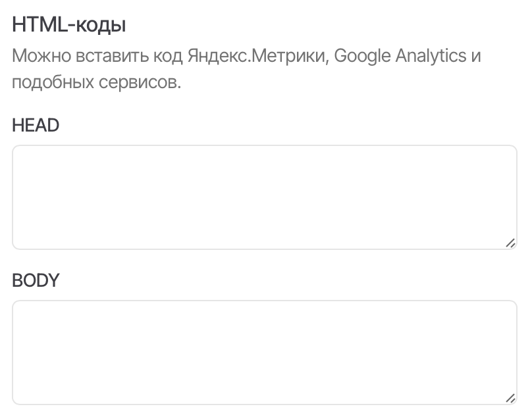Click the HEAD textarea resize handle
Screen dimensions: 532x417
tap(510, 243)
